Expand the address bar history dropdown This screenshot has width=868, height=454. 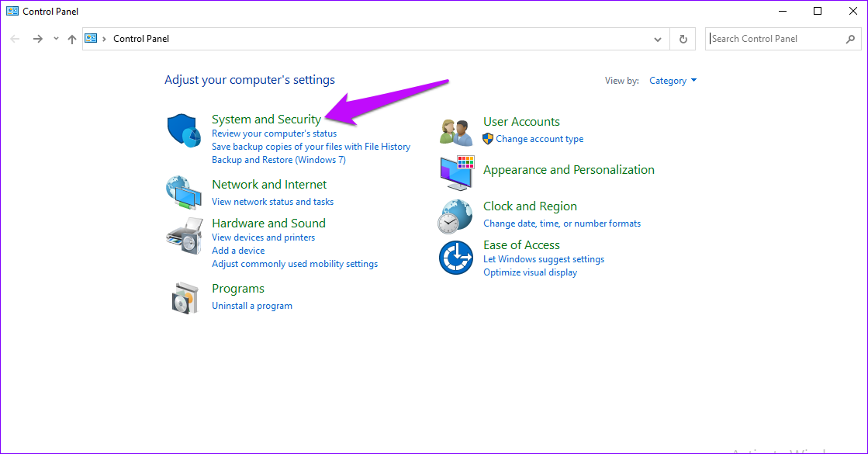coord(658,40)
